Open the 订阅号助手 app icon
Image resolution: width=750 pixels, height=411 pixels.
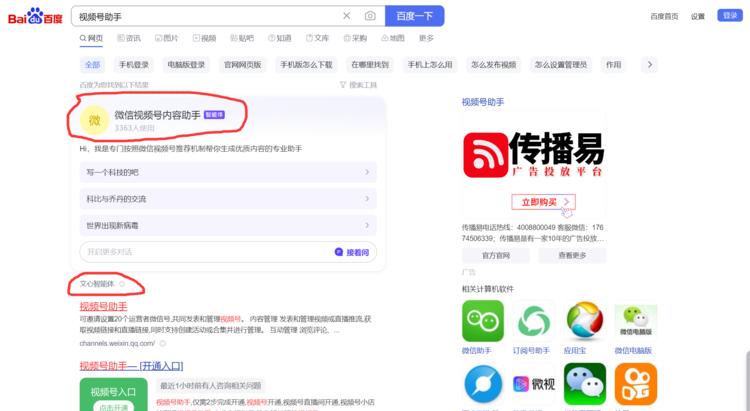(534, 321)
